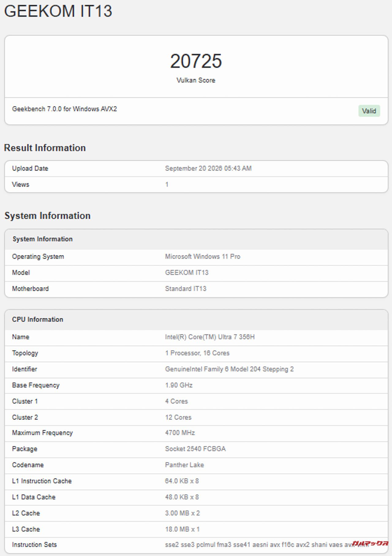Click the Upload Date label
Image resolution: width=392 pixels, height=556 pixels.
(30, 168)
